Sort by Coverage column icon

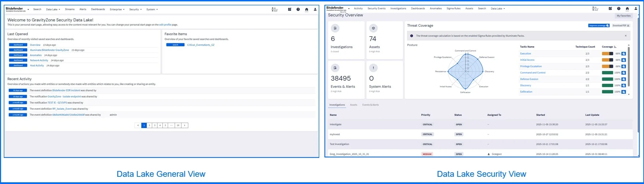tap(615, 47)
